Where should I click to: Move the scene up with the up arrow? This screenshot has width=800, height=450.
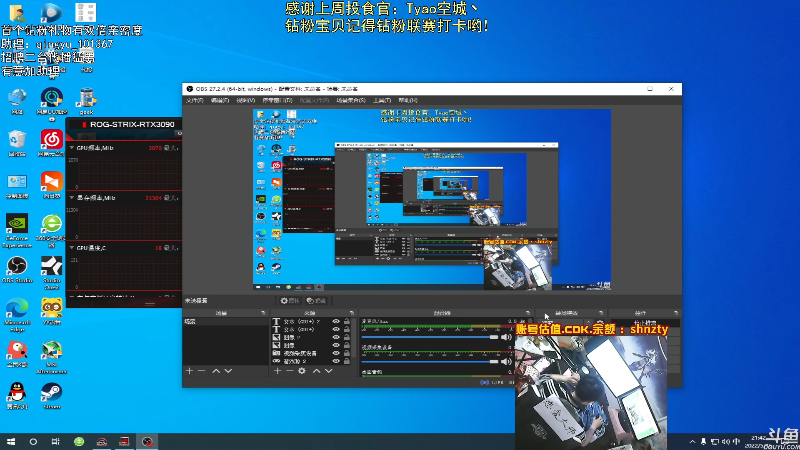click(216, 371)
